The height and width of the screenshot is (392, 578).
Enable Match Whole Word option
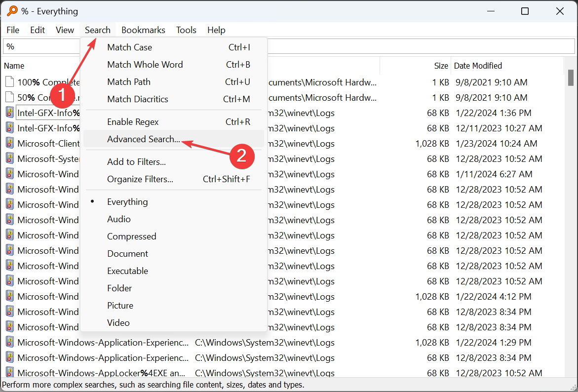pyautogui.click(x=145, y=65)
